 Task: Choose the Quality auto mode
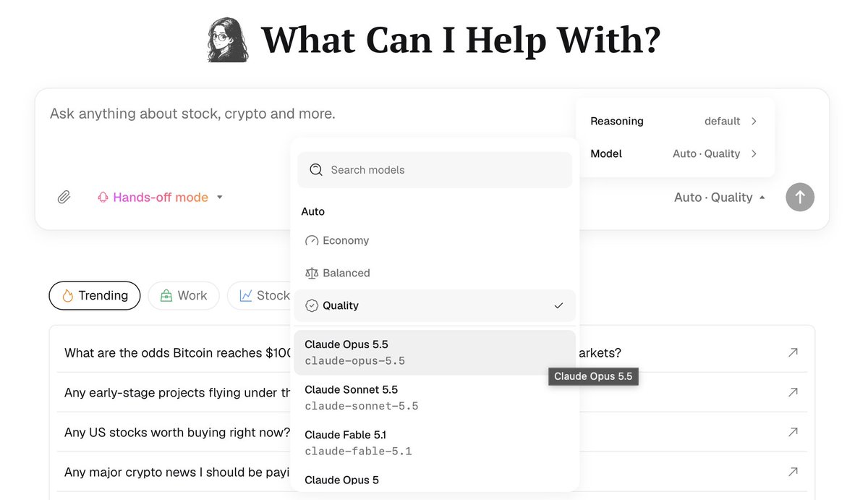click(x=435, y=306)
